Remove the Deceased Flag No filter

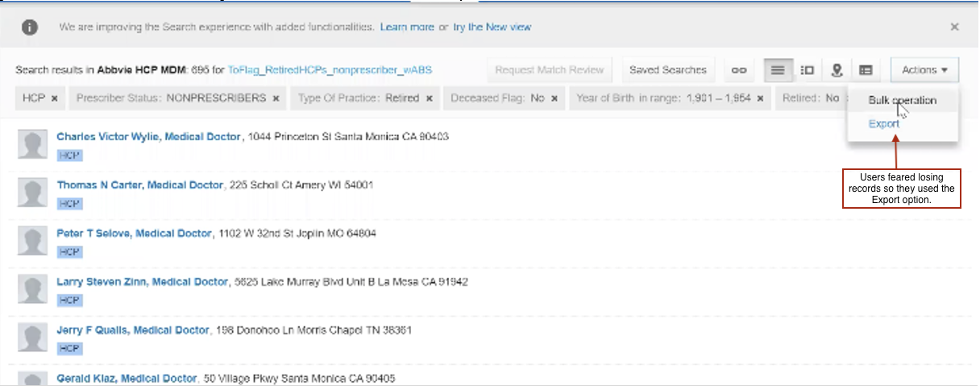(x=554, y=98)
